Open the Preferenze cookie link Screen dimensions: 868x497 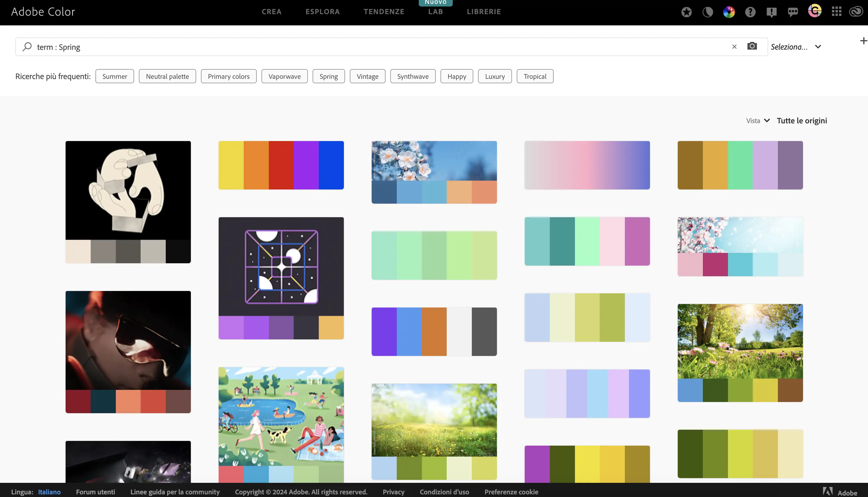(511, 492)
